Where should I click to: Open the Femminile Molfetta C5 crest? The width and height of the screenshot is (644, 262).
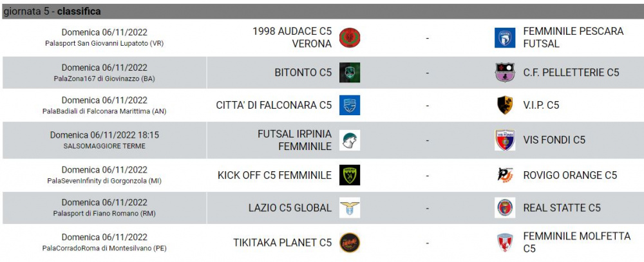point(505,242)
